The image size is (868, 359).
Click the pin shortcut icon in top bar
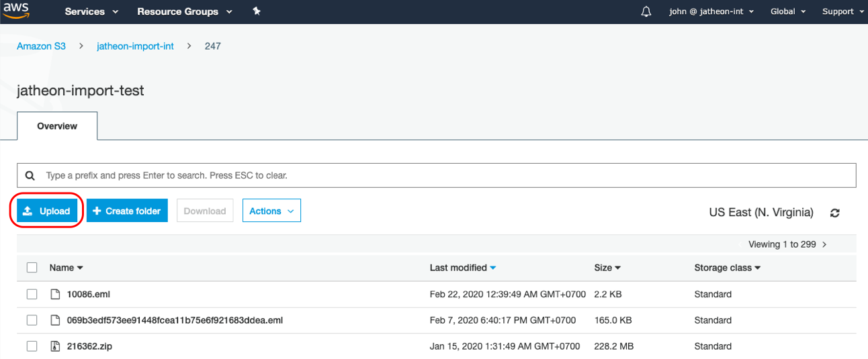coord(256,11)
